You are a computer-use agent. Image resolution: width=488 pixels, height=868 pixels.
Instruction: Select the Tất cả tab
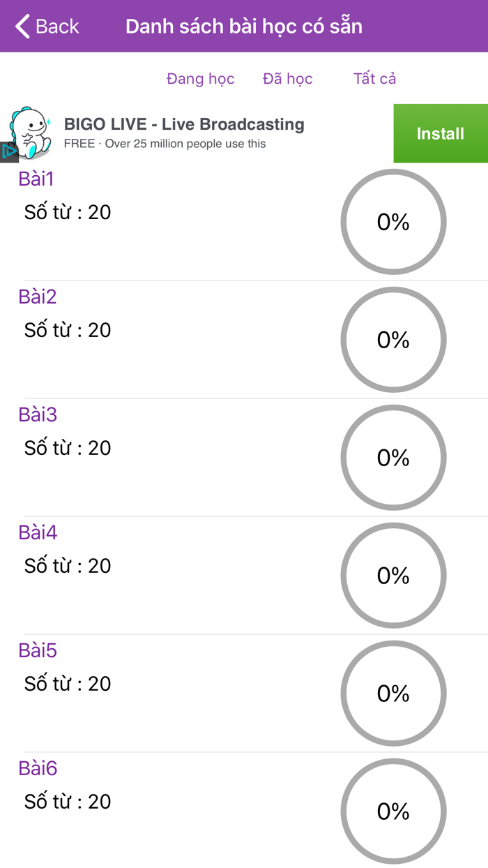[x=374, y=79]
